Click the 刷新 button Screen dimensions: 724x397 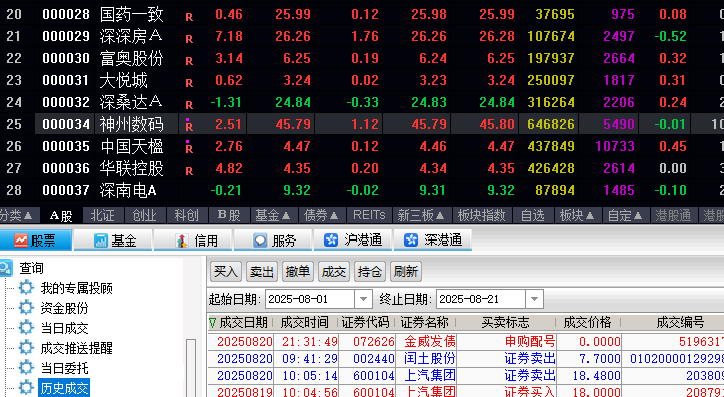[406, 271]
